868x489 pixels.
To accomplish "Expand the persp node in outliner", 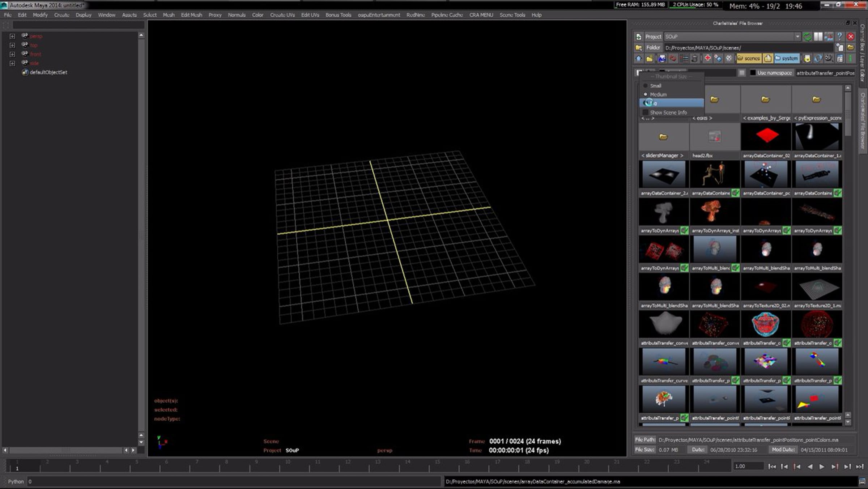I will click(x=12, y=36).
